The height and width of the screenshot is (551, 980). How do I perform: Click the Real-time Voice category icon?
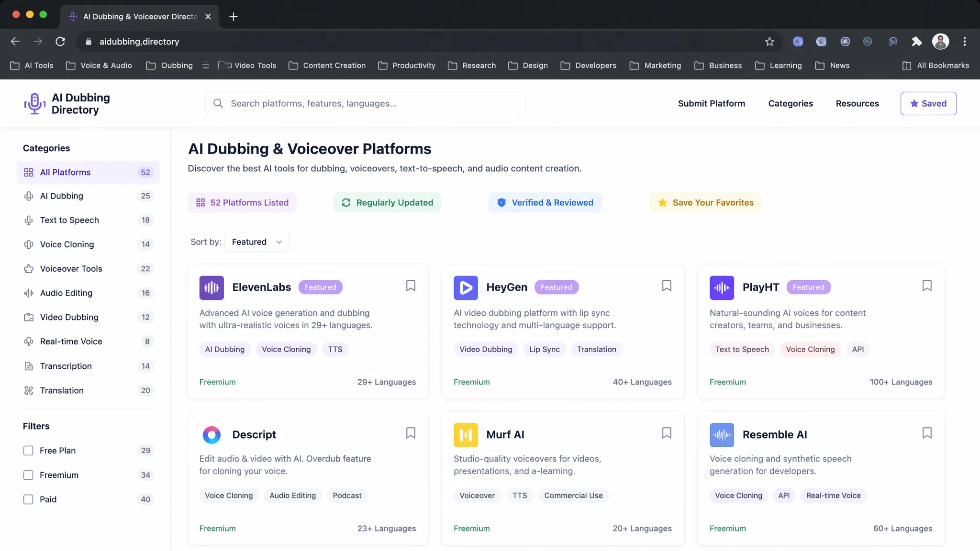(29, 342)
